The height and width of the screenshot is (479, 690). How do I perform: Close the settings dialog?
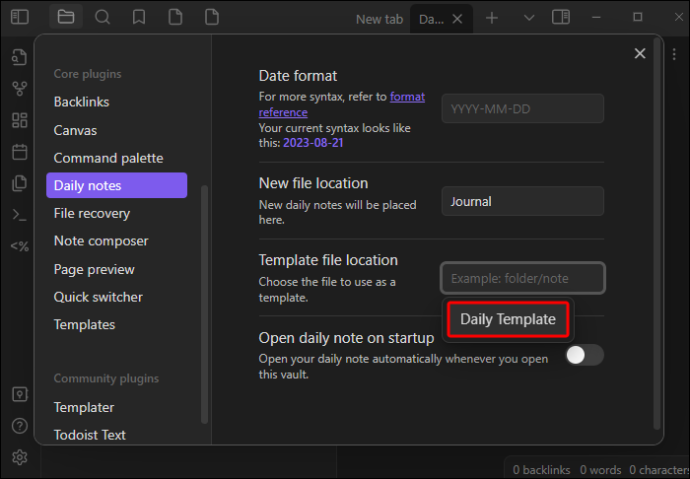640,53
